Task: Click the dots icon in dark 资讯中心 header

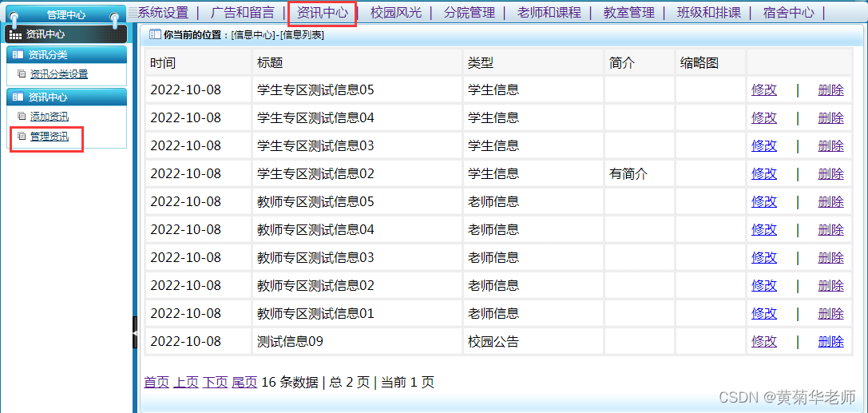Action: pyautogui.click(x=16, y=35)
